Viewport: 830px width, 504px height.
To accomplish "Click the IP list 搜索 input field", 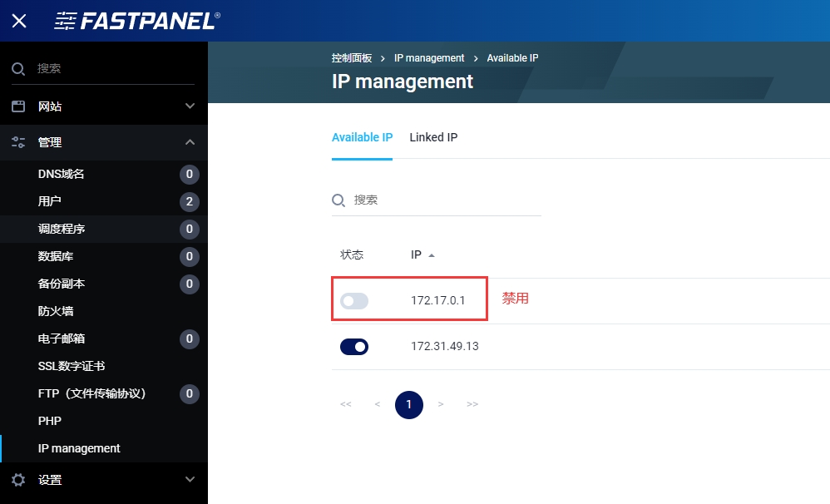I will click(445, 200).
